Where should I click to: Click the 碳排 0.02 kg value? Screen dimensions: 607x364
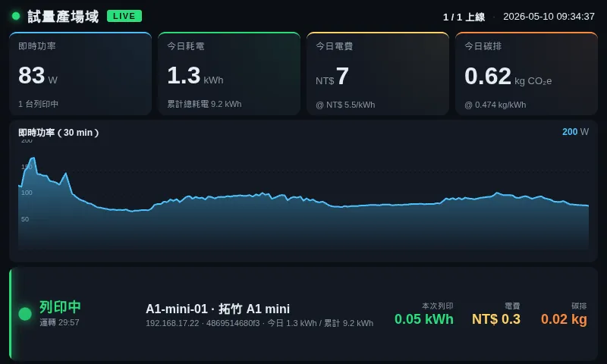click(564, 319)
